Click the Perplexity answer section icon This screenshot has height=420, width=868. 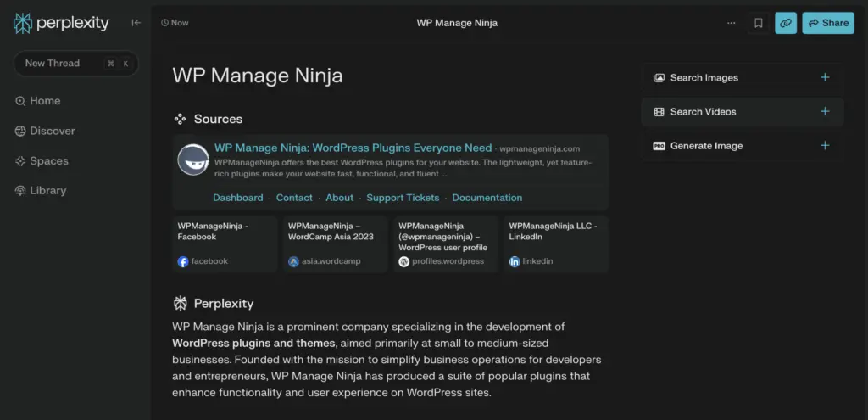coord(180,304)
